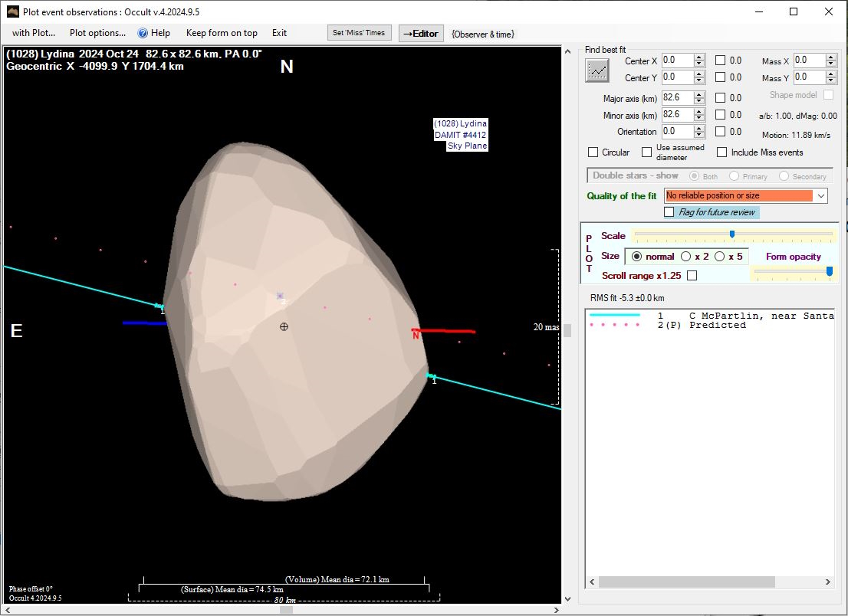848x616 pixels.
Task: Click the Occult application icon in title bar
Action: tap(12, 11)
